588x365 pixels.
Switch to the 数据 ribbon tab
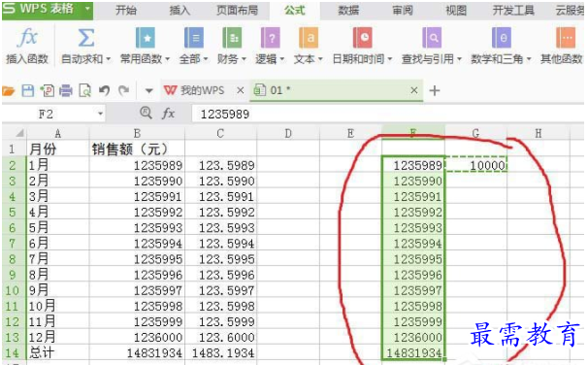click(348, 10)
